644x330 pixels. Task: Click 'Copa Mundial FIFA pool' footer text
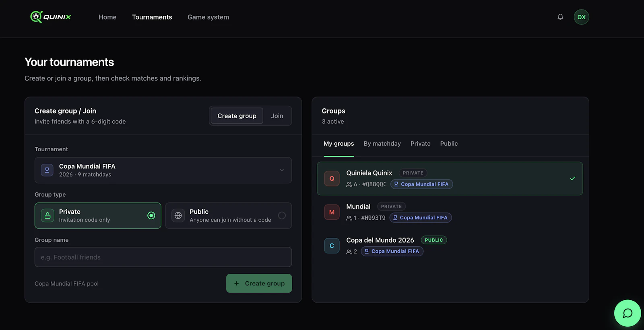click(66, 284)
